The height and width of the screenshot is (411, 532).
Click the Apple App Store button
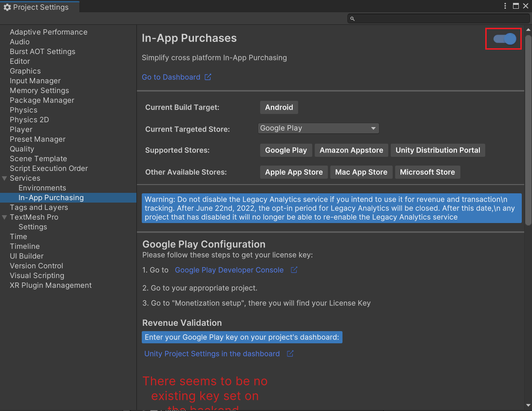[x=294, y=172]
